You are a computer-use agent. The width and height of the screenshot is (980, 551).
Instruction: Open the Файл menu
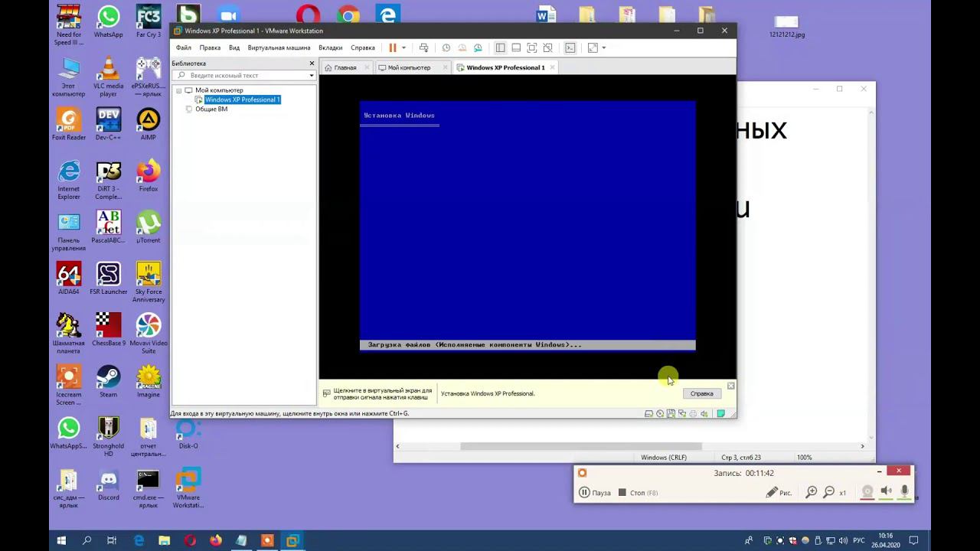point(184,47)
